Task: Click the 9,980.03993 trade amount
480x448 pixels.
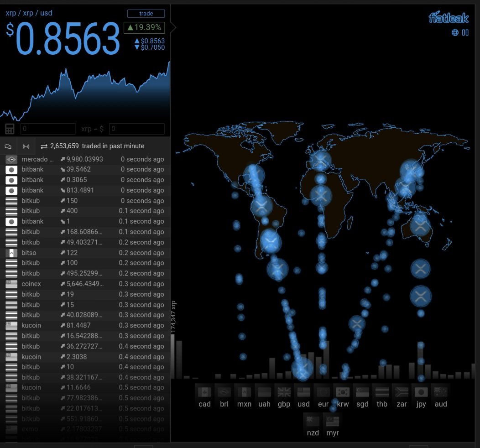Action: coord(85,159)
